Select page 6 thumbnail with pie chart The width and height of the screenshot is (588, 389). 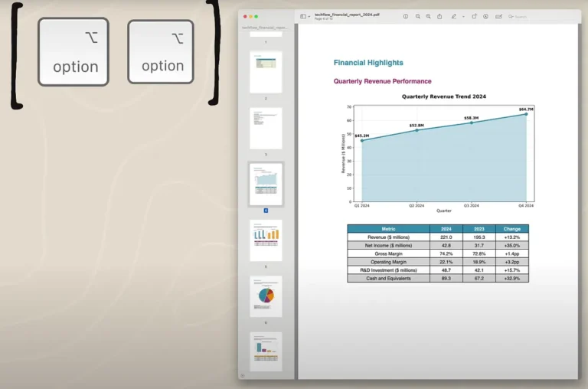266,296
